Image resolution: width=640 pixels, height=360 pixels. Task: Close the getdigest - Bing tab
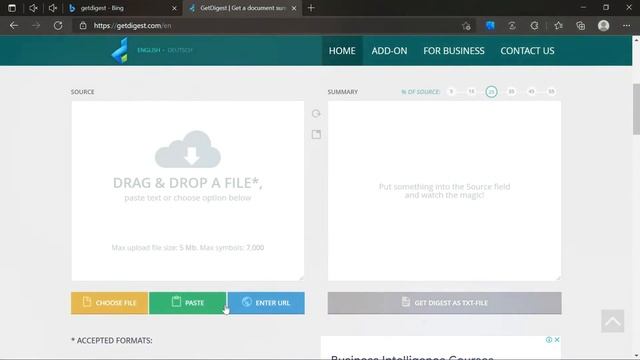pos(174,8)
